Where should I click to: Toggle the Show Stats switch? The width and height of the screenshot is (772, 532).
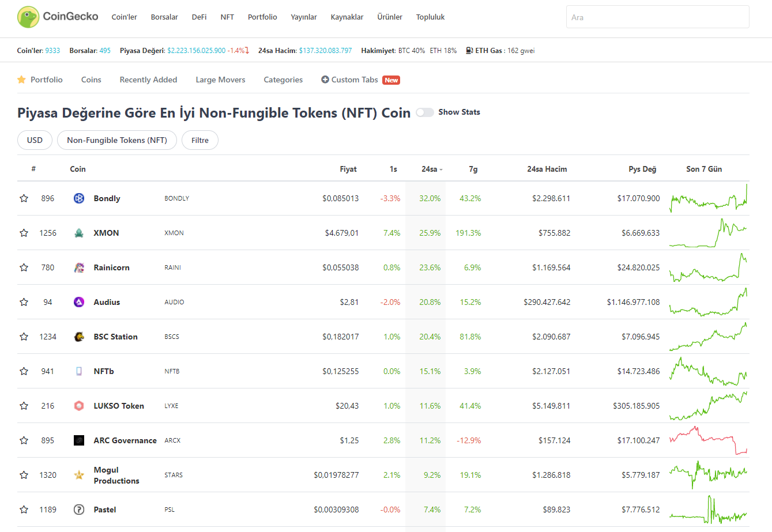tap(425, 112)
